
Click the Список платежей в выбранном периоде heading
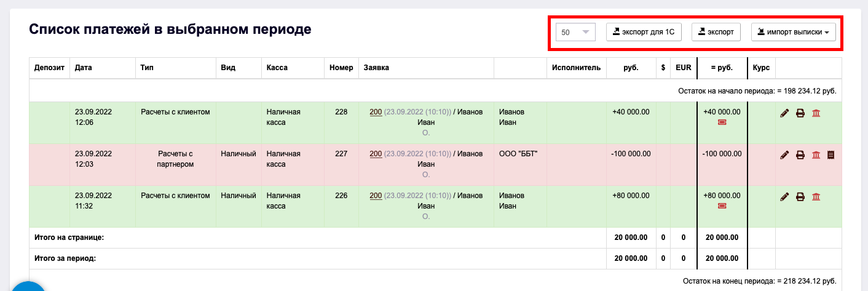tap(170, 29)
